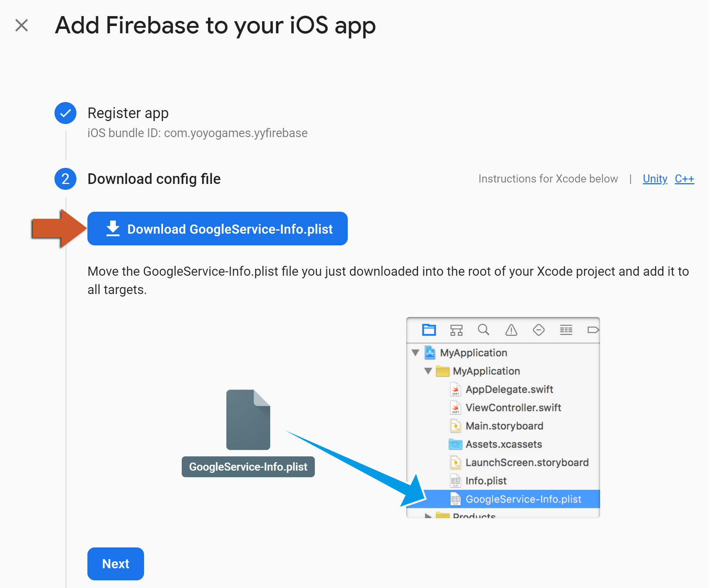Select the Xcode debug navigator lines icon
Image resolution: width=709 pixels, height=588 pixels.
pyautogui.click(x=566, y=330)
